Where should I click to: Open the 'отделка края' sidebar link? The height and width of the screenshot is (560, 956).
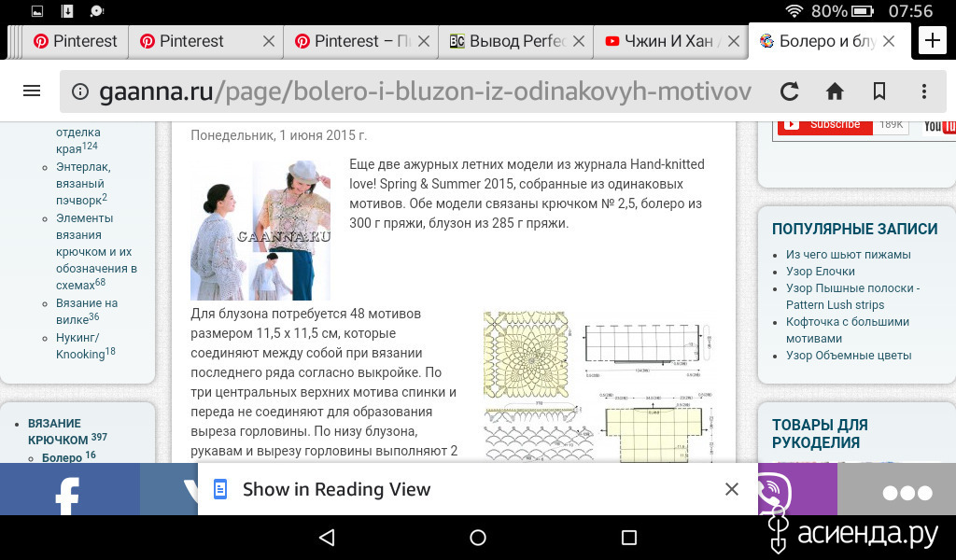pyautogui.click(x=77, y=140)
